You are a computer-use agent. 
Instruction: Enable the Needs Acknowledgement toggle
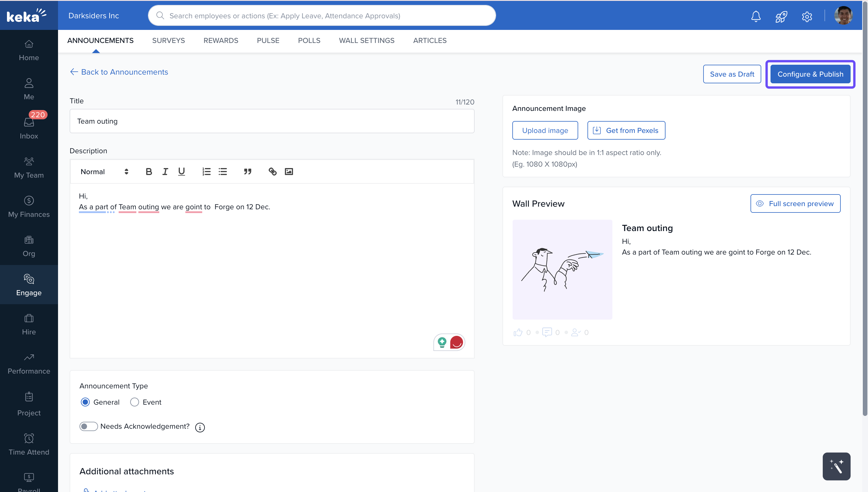click(x=88, y=426)
